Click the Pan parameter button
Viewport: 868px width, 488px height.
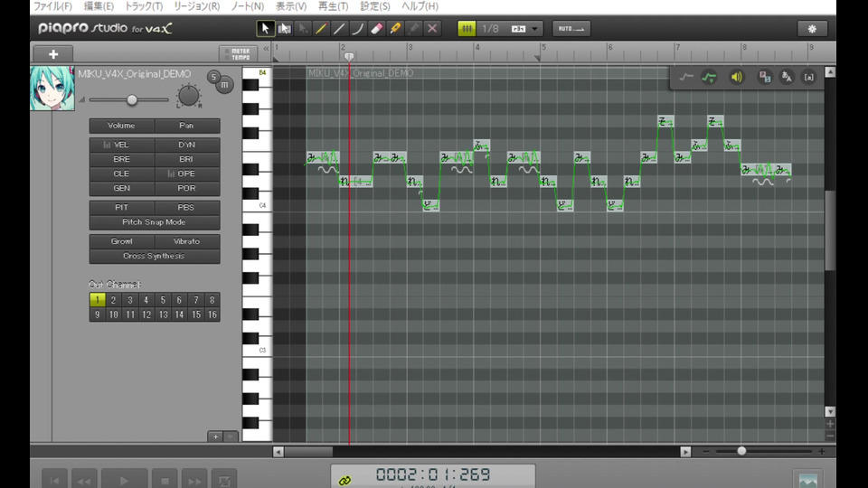tap(186, 126)
